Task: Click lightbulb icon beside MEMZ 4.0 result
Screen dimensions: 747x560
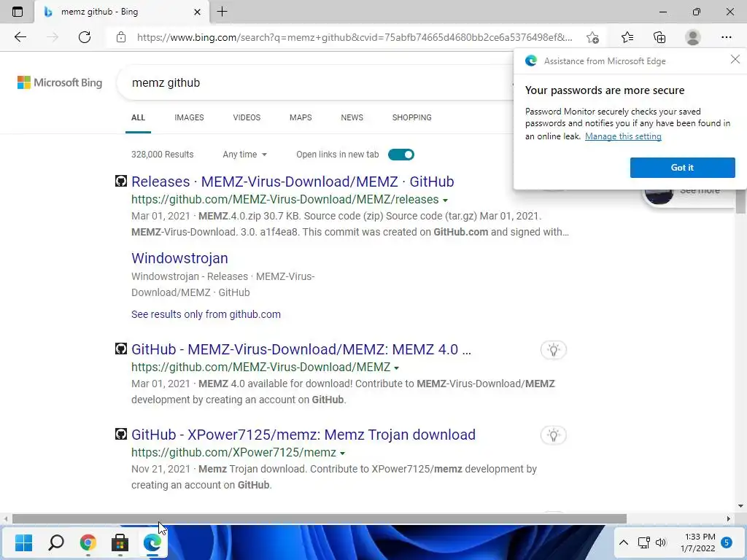Action: coord(553,350)
